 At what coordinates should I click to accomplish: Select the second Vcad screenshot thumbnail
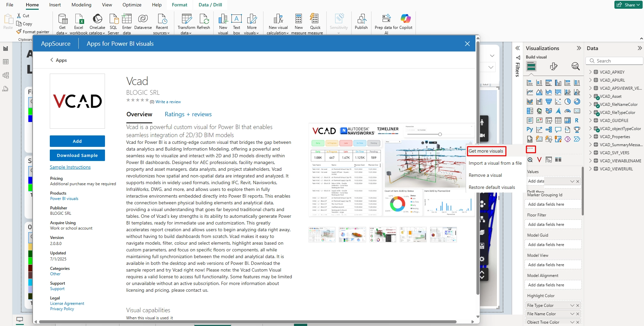pos(352,234)
